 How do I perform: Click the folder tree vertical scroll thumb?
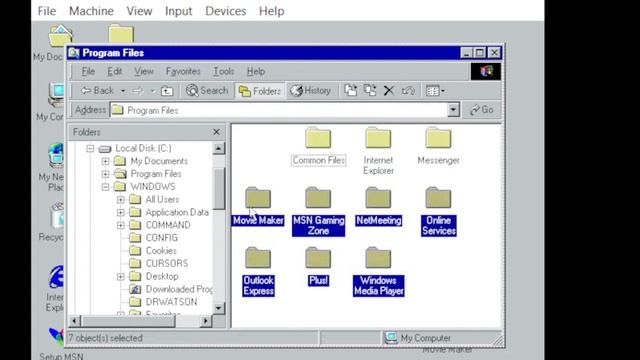(x=219, y=189)
